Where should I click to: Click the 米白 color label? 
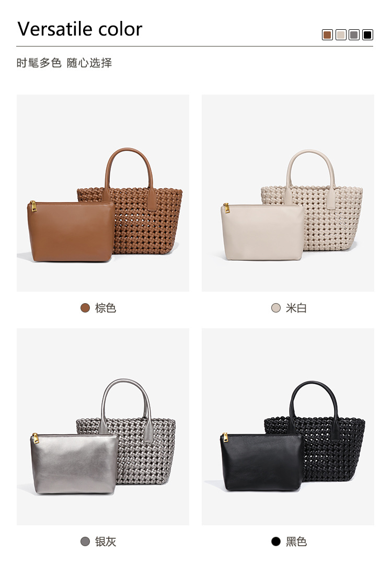point(296,308)
